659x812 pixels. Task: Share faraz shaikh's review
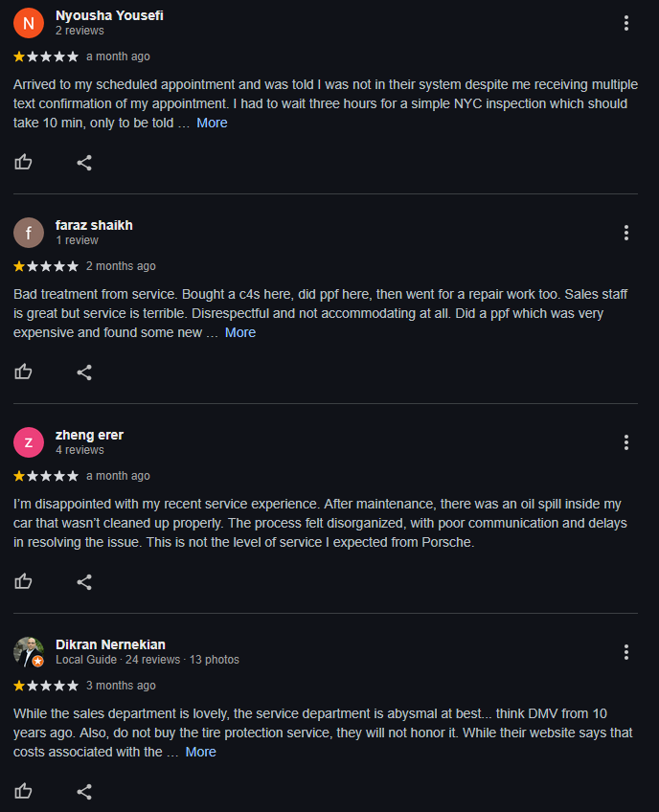84,372
